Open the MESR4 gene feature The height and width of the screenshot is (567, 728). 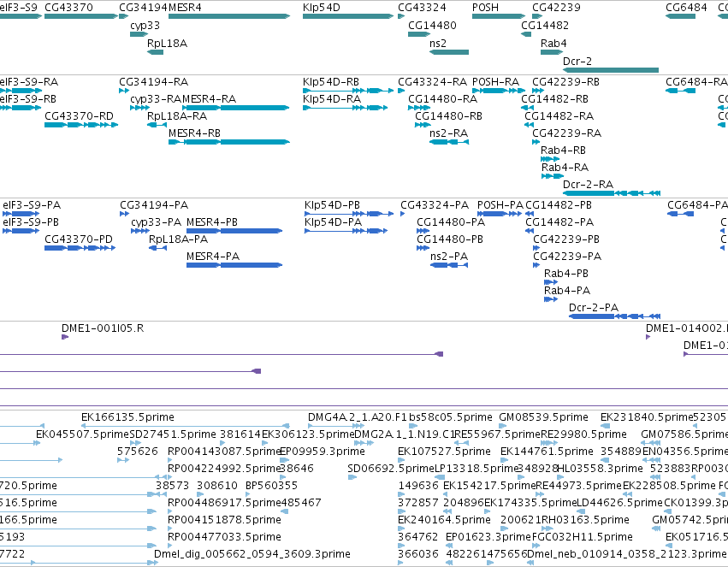(x=229, y=16)
